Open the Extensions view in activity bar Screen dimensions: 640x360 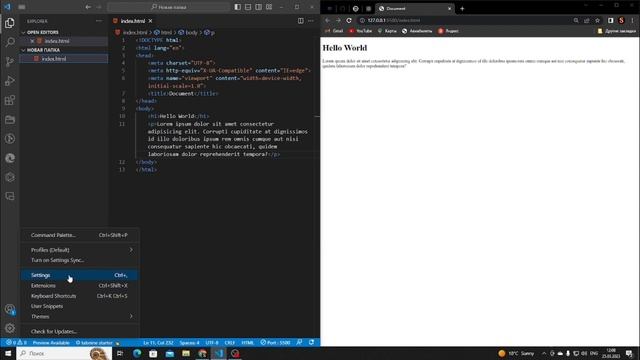10,100
